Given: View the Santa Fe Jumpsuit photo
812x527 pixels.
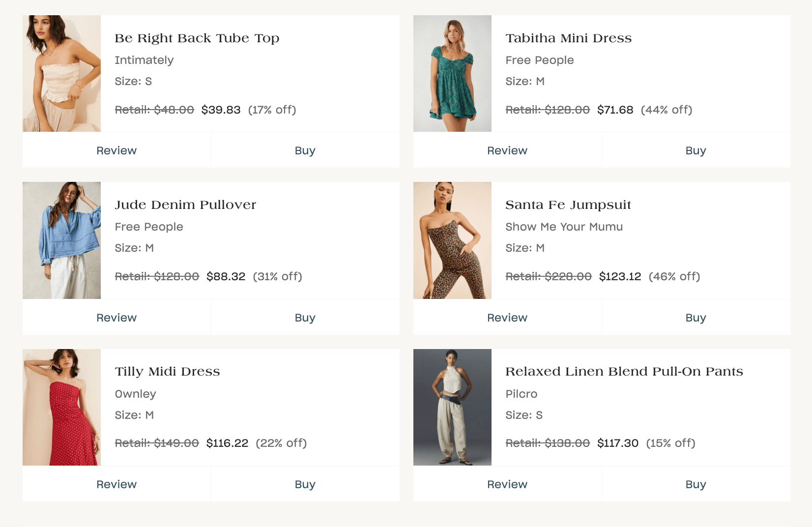Looking at the screenshot, I should (452, 240).
